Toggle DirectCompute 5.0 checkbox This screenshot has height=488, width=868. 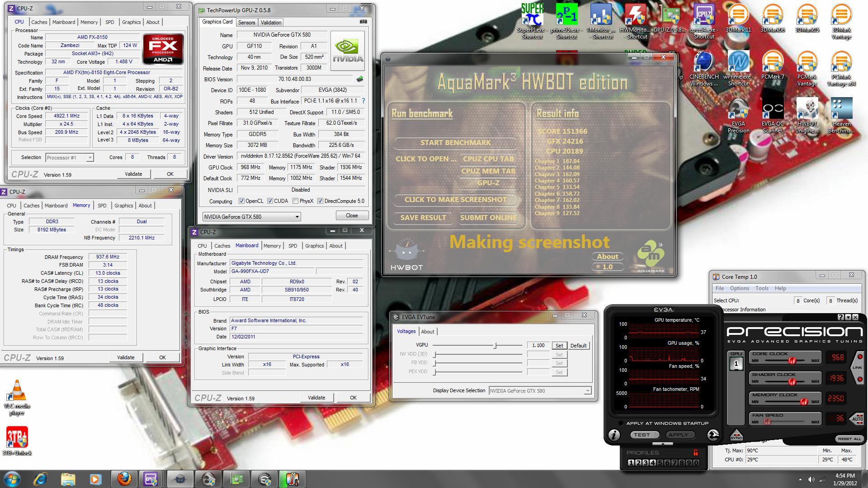[320, 201]
